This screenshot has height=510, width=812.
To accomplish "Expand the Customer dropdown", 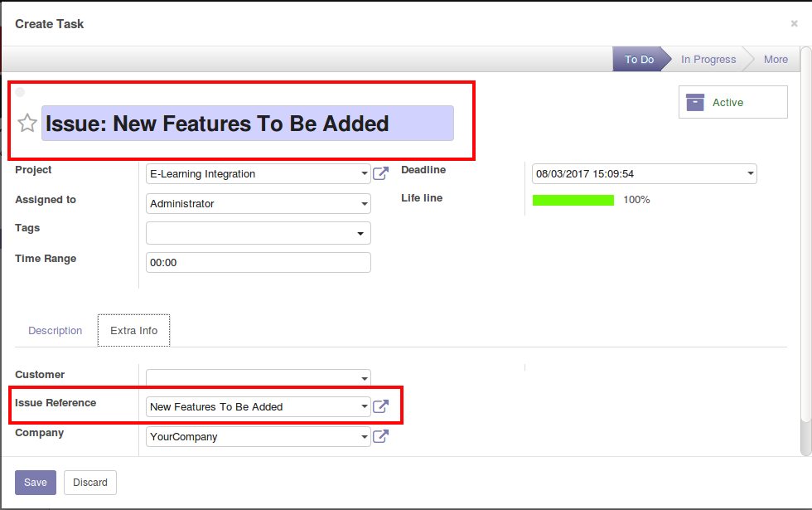I will [365, 378].
